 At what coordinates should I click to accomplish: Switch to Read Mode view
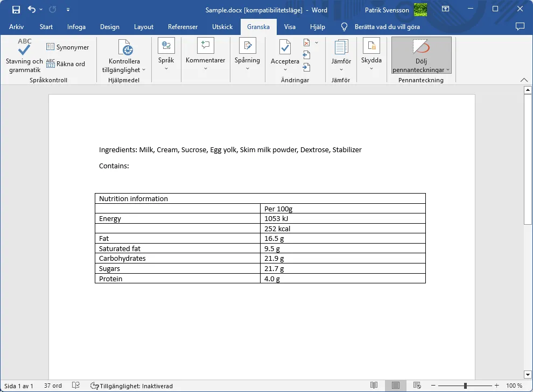374,385
